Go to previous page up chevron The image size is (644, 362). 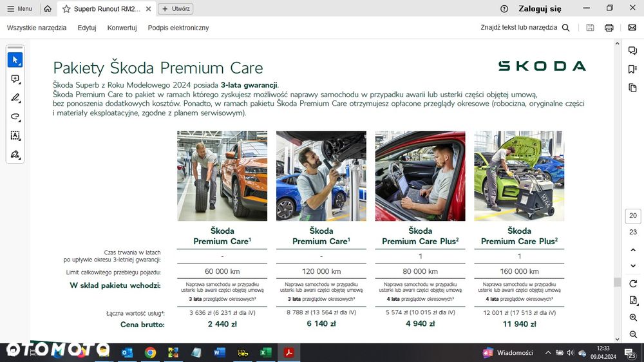click(x=633, y=250)
